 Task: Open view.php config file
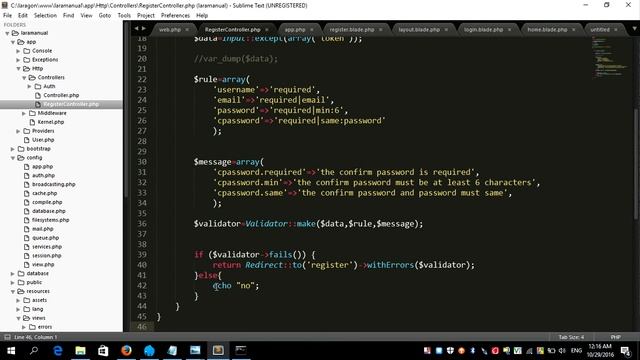pos(43,264)
